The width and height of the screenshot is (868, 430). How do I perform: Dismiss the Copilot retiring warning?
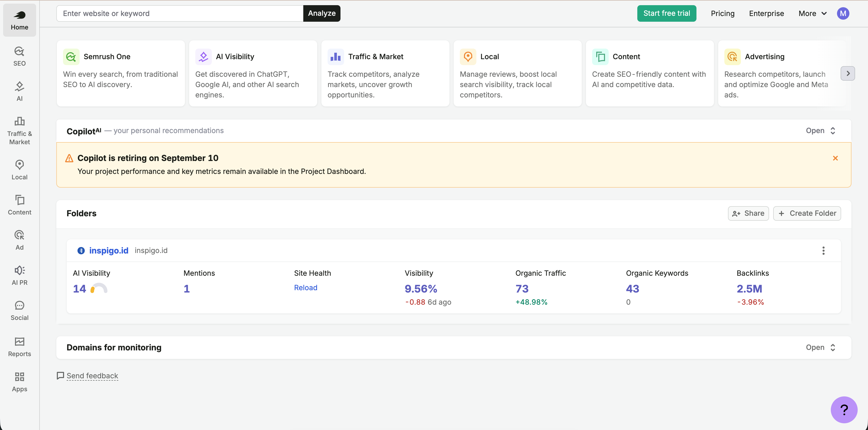point(835,158)
